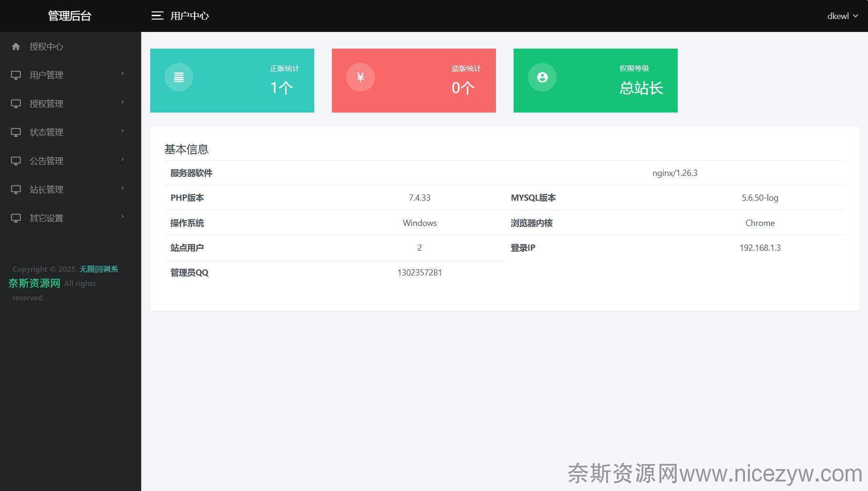This screenshot has width=868, height=491.
Task: Click the 管理后台 logo title
Action: click(70, 16)
